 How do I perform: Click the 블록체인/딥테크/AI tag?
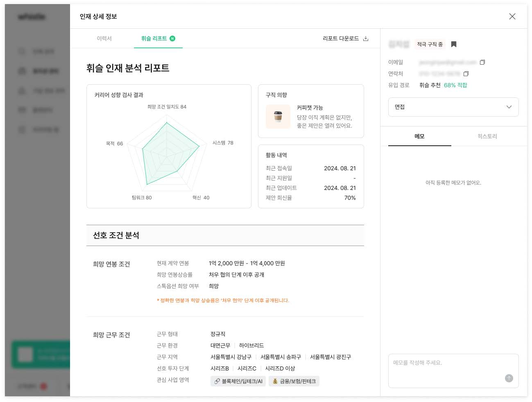tap(238, 381)
